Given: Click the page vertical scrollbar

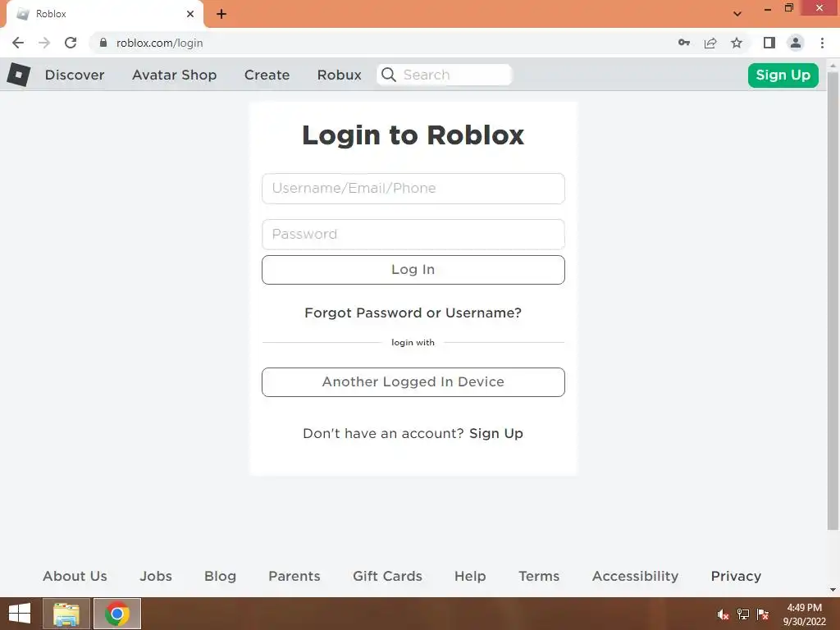Looking at the screenshot, I should tap(833, 300).
